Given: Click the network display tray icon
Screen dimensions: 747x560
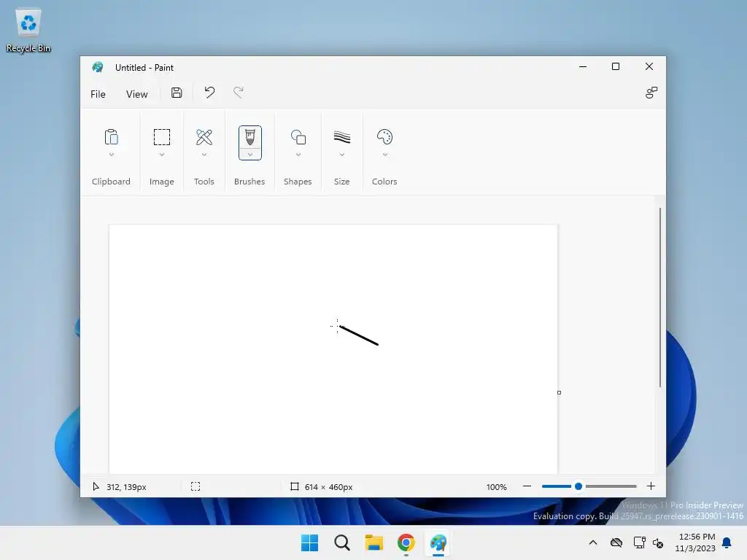Looking at the screenshot, I should [639, 542].
